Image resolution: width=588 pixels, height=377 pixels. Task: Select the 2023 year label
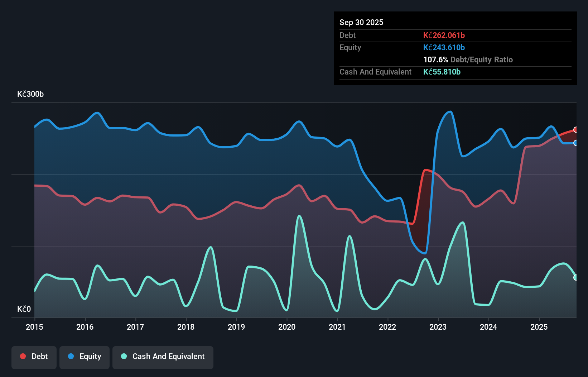pyautogui.click(x=438, y=327)
